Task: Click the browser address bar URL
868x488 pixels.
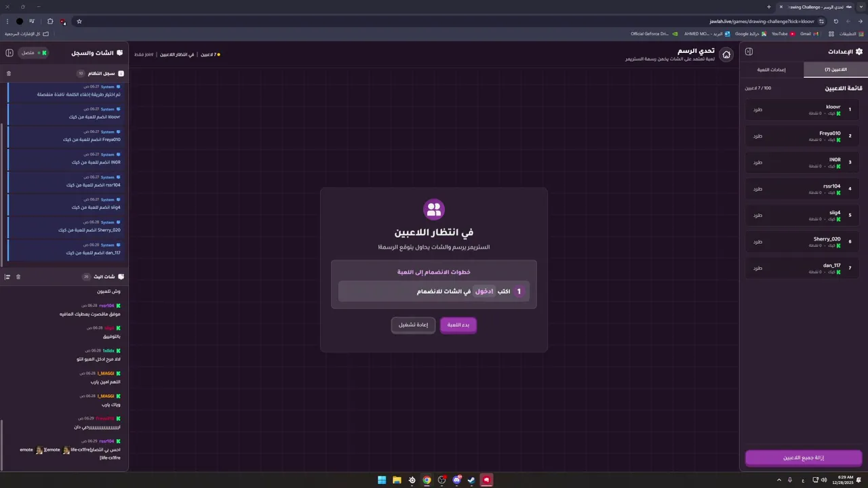Action: pyautogui.click(x=762, y=21)
